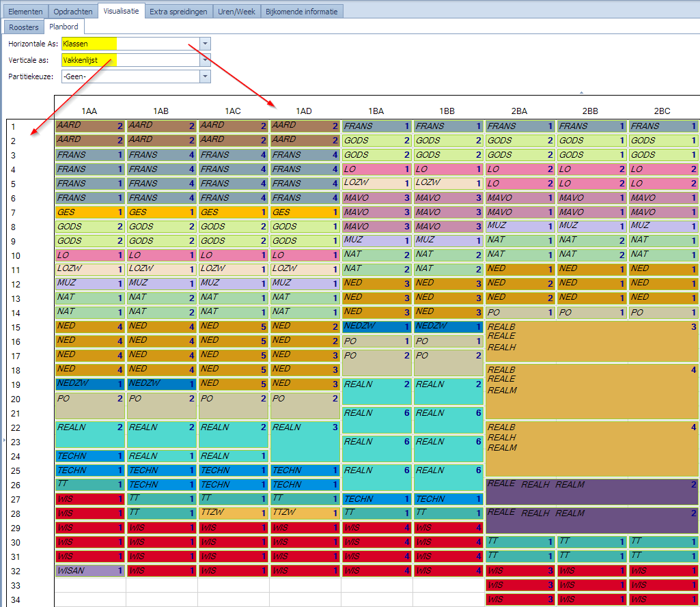Viewport: 700px width, 607px height.
Task: Select column header 2BB
Action: 590,111
